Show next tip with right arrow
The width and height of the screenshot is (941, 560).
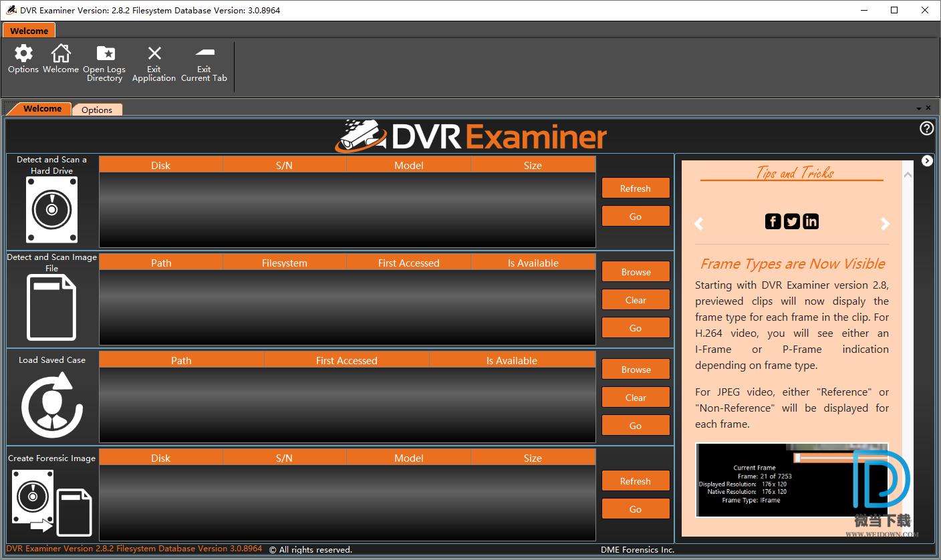[x=885, y=224]
